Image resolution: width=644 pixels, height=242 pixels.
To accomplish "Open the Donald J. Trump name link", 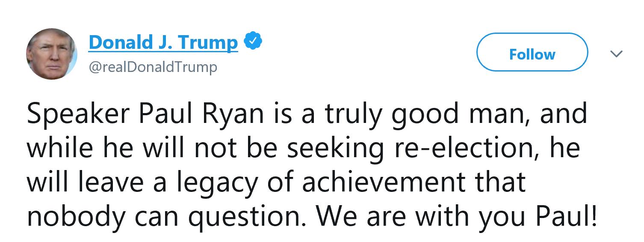I will [163, 42].
